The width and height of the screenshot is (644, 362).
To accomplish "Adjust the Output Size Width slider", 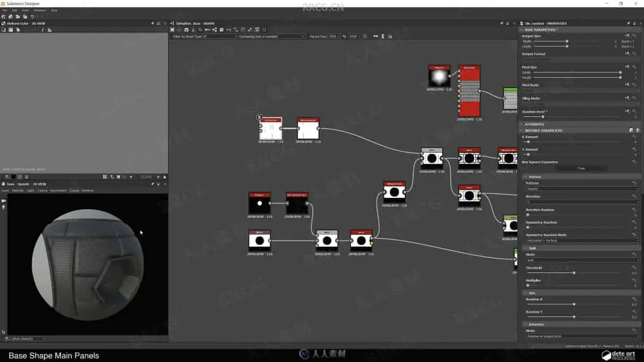I will [567, 41].
